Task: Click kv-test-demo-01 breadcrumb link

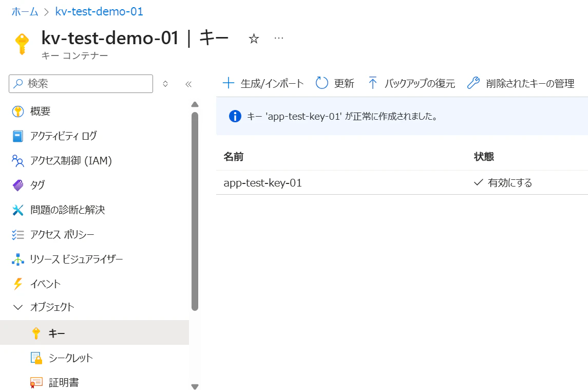Action: pyautogui.click(x=99, y=12)
